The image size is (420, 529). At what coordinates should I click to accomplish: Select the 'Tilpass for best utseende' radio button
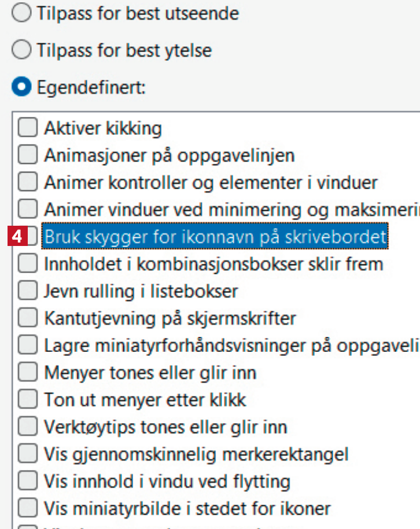22,13
